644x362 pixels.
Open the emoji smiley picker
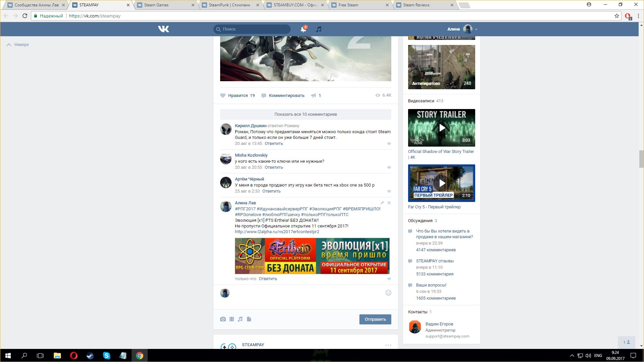pos(388,293)
